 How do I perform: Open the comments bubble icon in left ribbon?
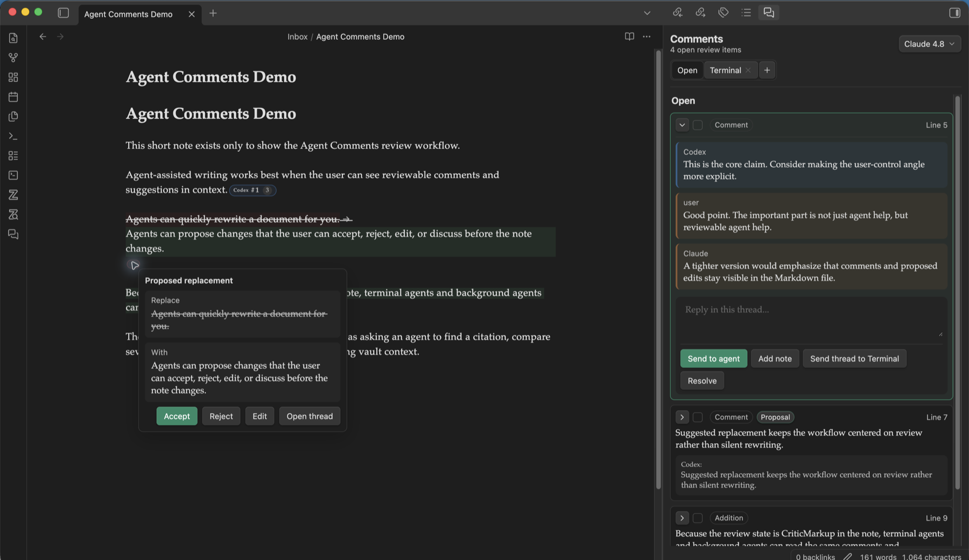point(13,234)
